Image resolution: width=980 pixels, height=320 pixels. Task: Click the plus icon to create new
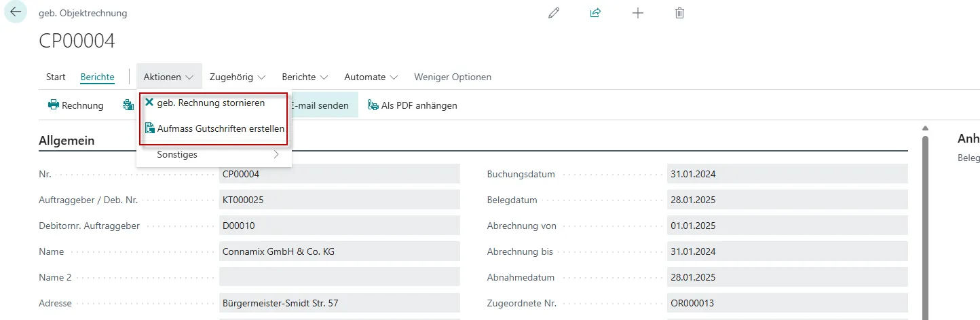tap(638, 13)
